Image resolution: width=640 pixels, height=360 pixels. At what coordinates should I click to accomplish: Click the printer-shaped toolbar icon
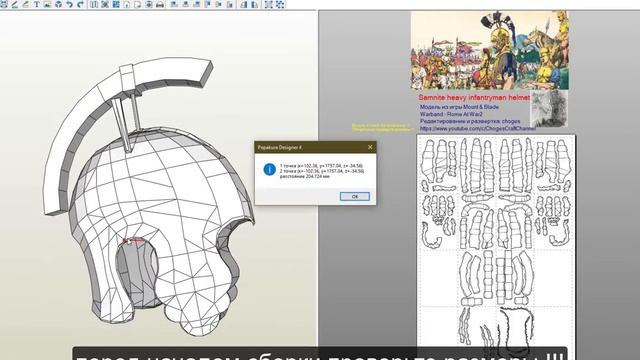click(x=160, y=4)
